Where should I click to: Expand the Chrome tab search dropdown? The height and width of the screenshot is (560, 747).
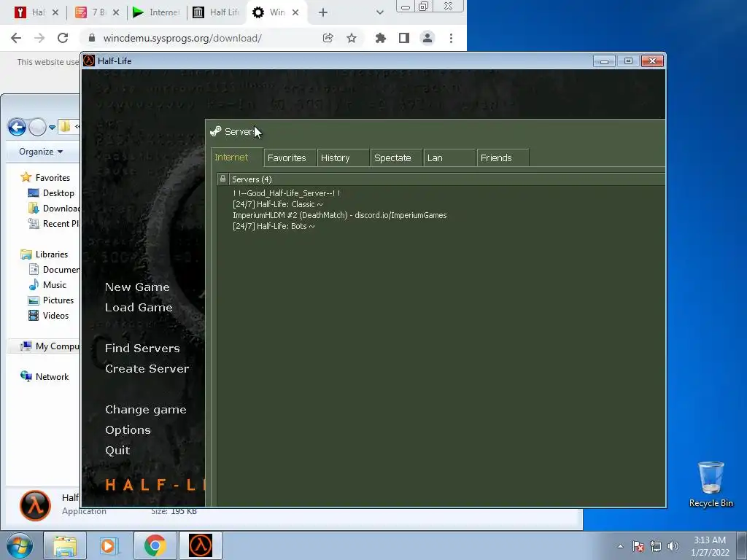click(x=379, y=12)
